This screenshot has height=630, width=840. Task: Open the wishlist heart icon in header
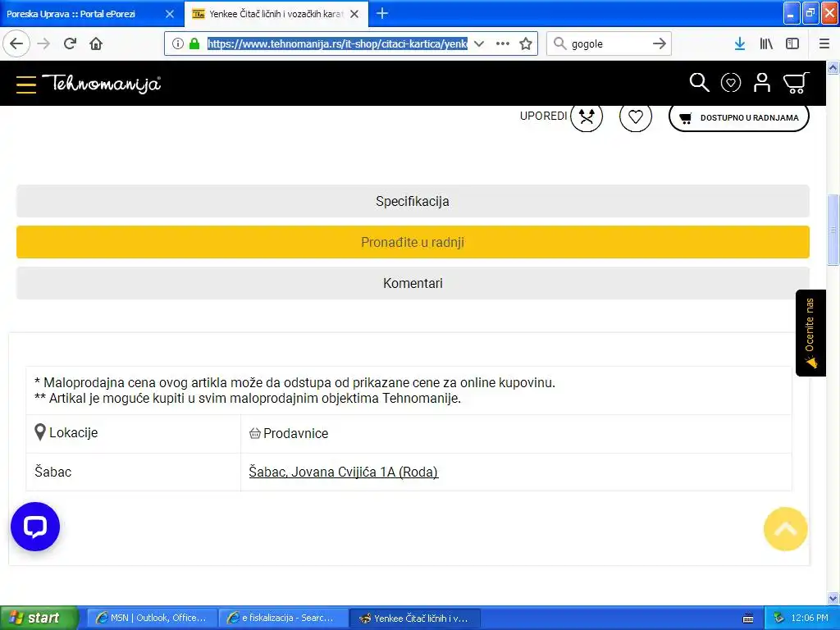pyautogui.click(x=731, y=83)
